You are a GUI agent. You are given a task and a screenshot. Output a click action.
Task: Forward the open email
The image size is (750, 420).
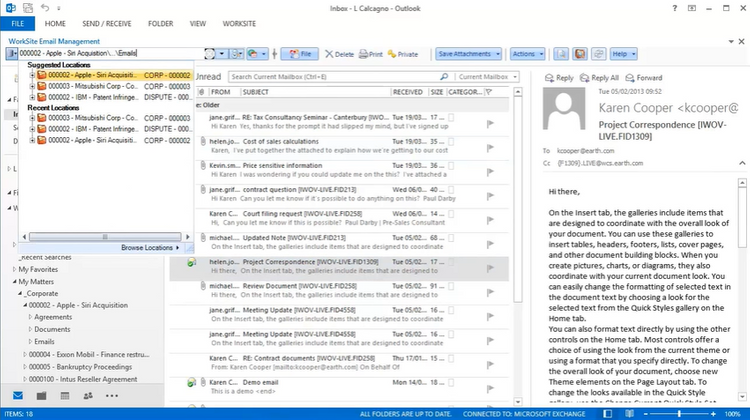(x=644, y=77)
